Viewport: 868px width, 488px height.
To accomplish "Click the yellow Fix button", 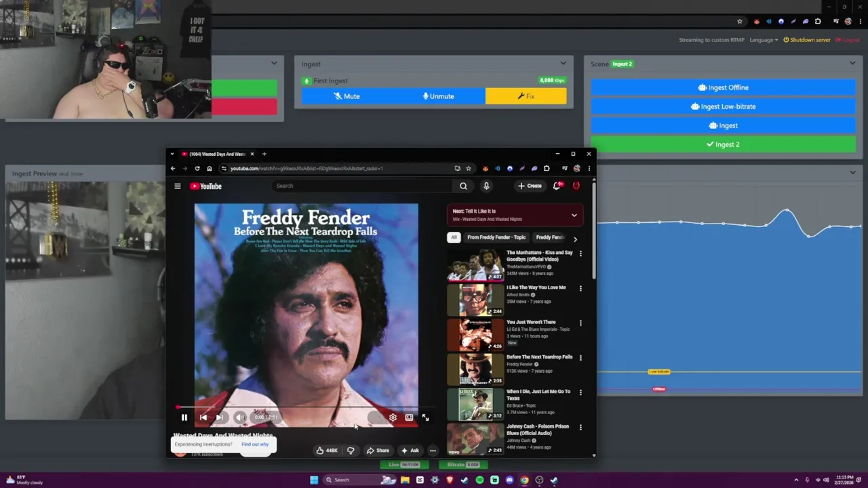I will 526,96.
